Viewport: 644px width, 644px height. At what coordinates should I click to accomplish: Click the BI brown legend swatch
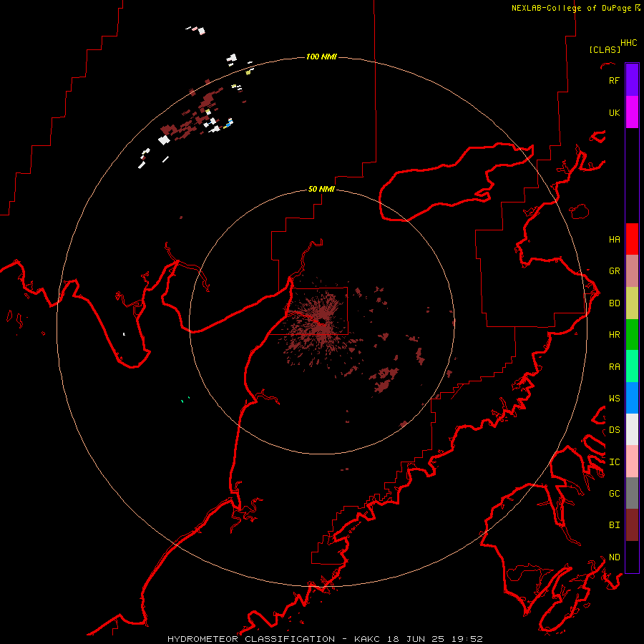[x=632, y=525]
